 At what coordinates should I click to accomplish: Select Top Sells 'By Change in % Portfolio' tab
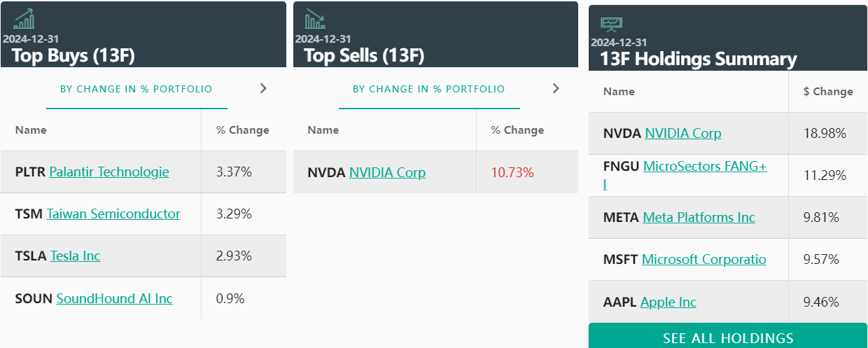[x=428, y=90]
